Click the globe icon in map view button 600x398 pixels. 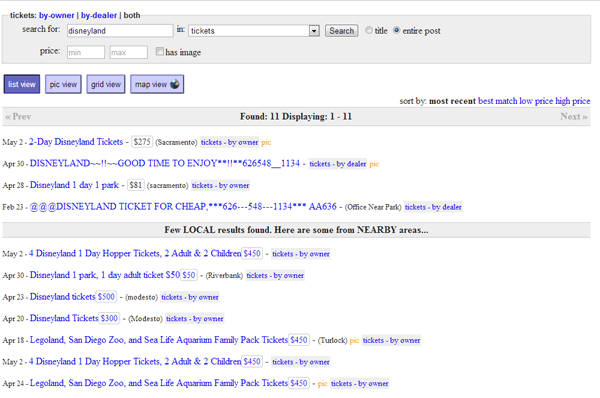tap(175, 84)
